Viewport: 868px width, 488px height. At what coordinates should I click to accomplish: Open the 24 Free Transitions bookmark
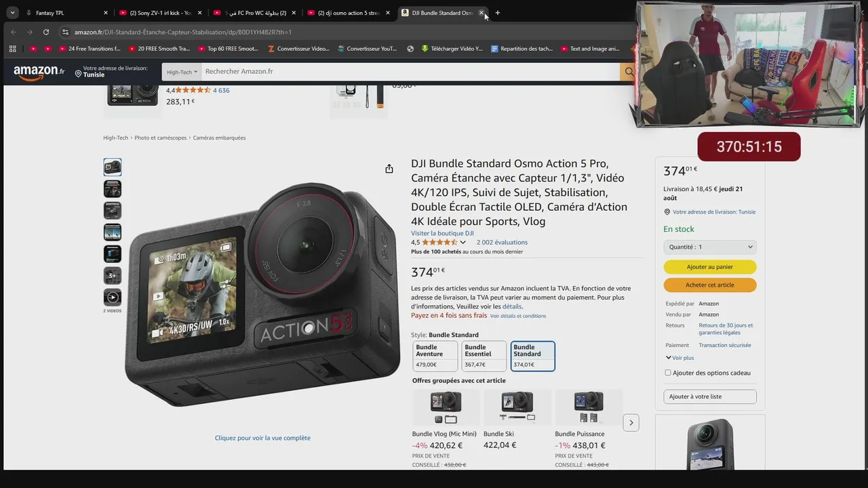click(89, 49)
